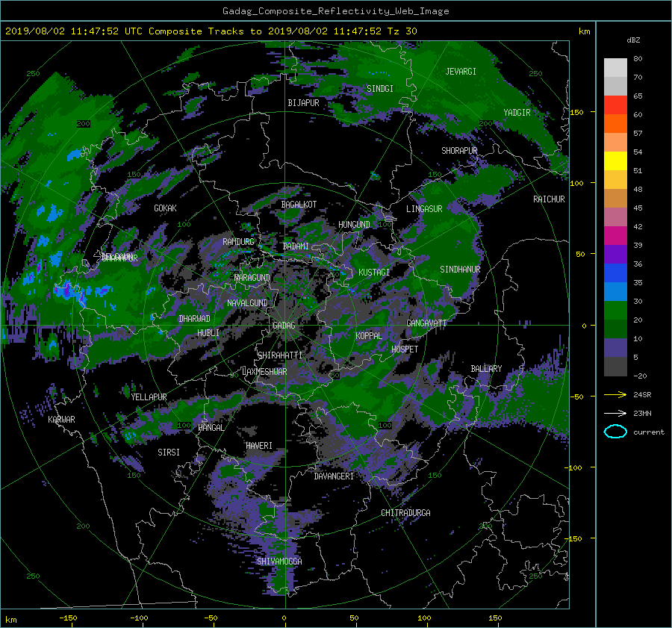Screen dimensions: 672x628
Task: Click the Gadag_Composite_Reflectivity_Web_Image title
Action: tap(335, 11)
